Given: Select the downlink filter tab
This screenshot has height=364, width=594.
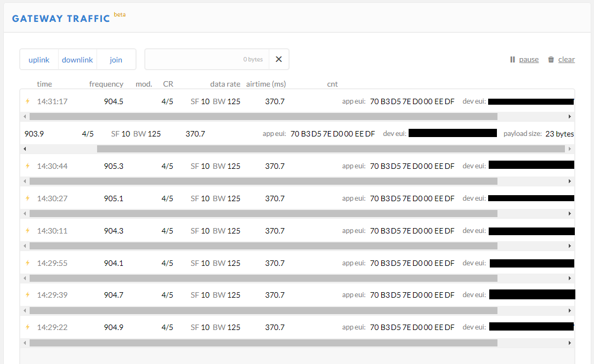Looking at the screenshot, I should tap(77, 59).
